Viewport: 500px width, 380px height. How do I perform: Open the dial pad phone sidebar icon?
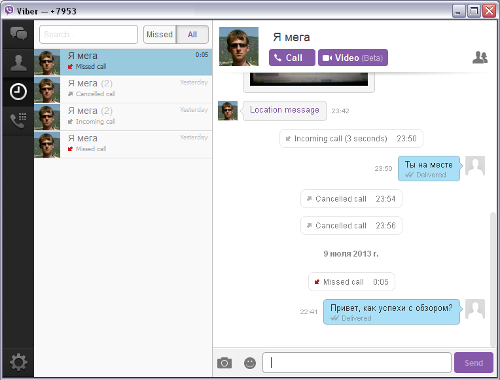tap(18, 120)
